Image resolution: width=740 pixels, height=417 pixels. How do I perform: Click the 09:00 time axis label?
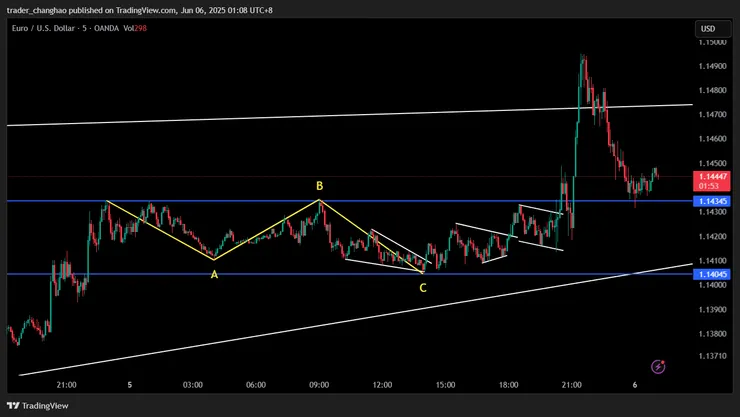coord(319,385)
